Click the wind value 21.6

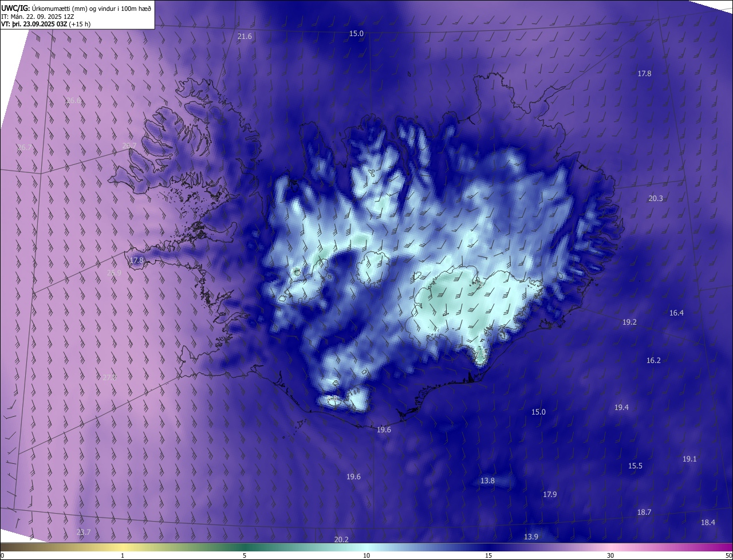pos(245,37)
